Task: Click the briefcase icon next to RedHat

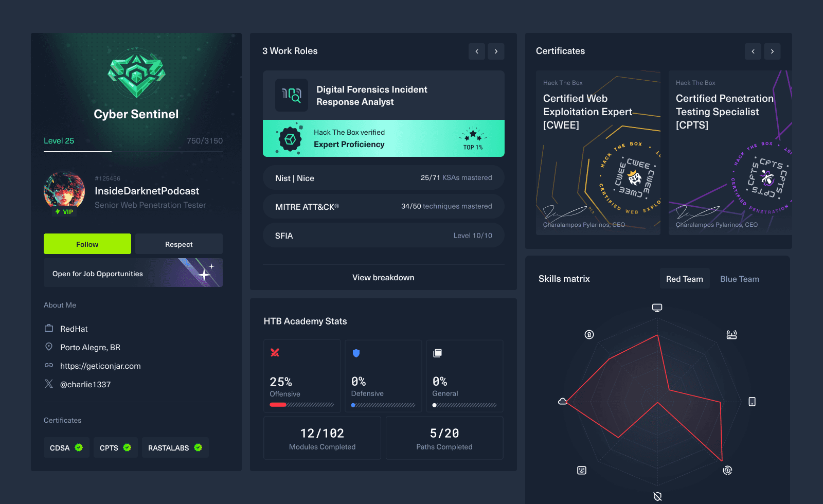Action: pos(49,328)
